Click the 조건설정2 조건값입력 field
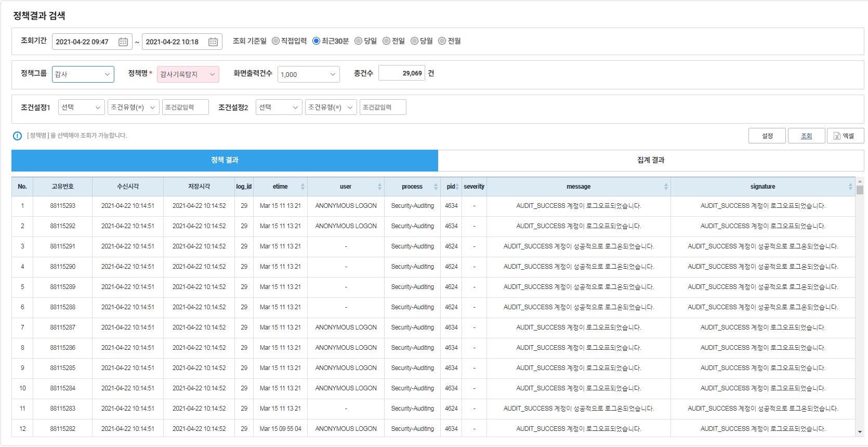 click(x=383, y=107)
